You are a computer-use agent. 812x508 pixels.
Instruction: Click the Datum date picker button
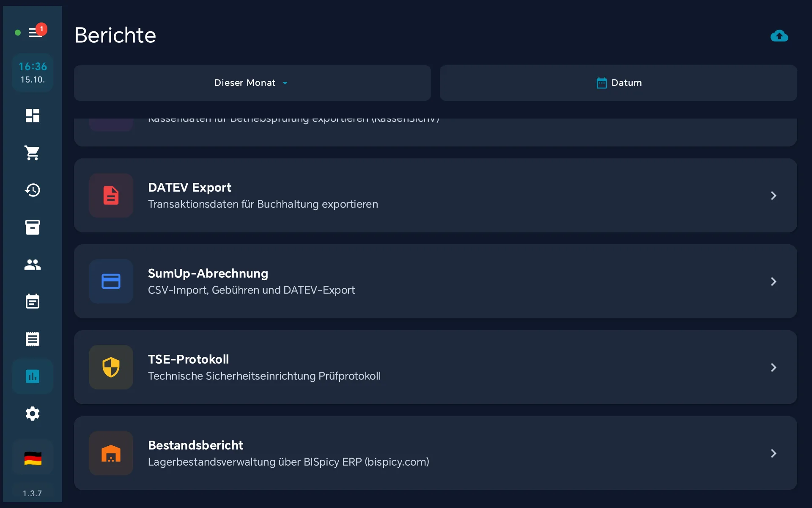618,83
